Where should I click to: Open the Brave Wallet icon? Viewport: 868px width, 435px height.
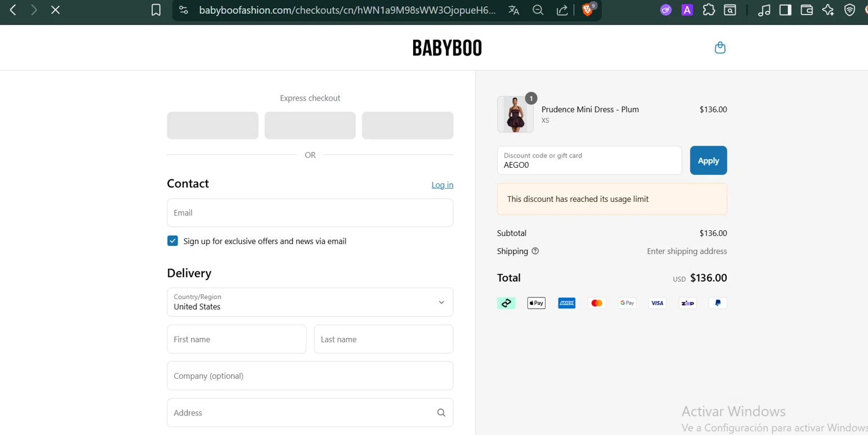pyautogui.click(x=807, y=10)
